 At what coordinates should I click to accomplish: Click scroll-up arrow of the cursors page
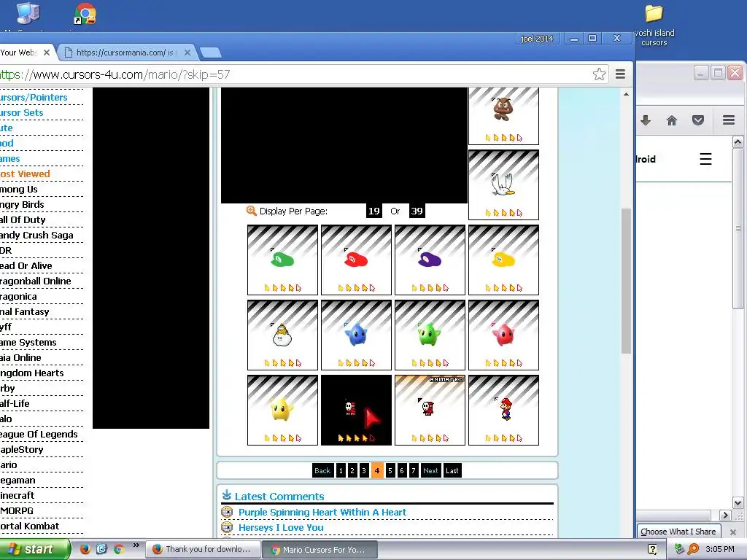pos(626,94)
